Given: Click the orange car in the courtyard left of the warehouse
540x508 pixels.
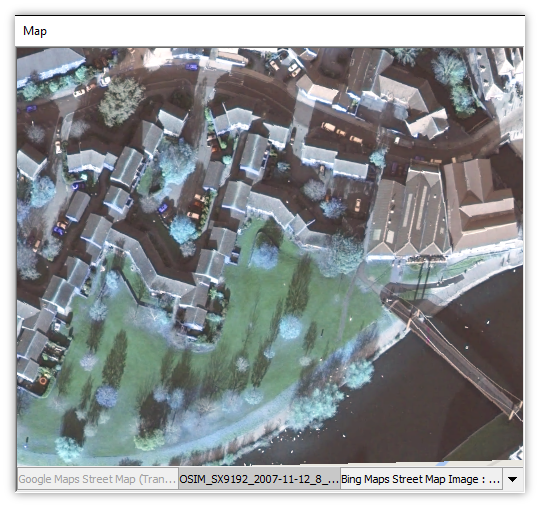Looking at the screenshot, I should pyautogui.click(x=358, y=205).
